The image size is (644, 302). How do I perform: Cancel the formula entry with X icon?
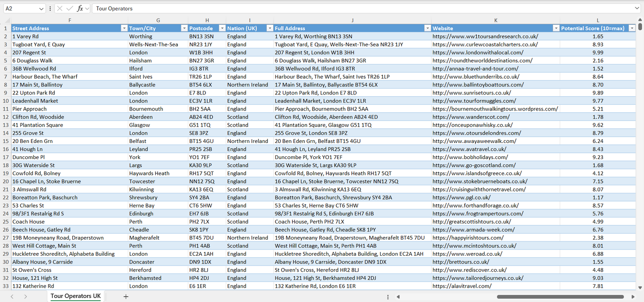60,8
